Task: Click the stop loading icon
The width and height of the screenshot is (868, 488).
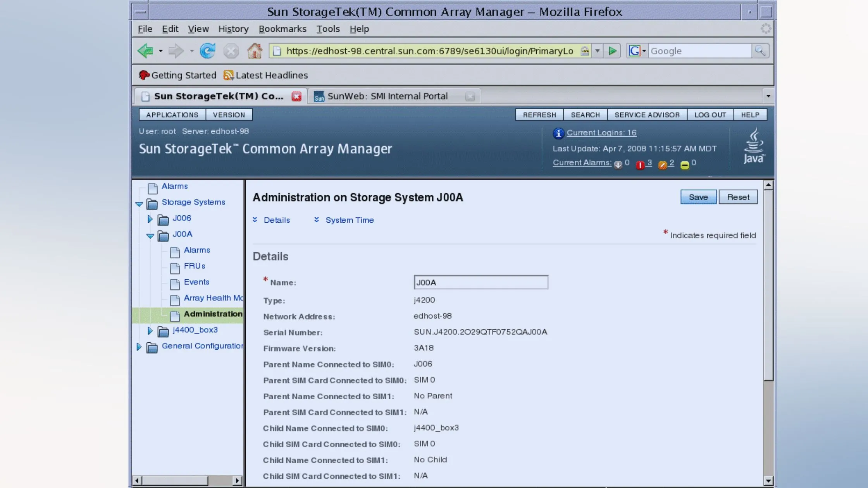Action: coord(231,51)
